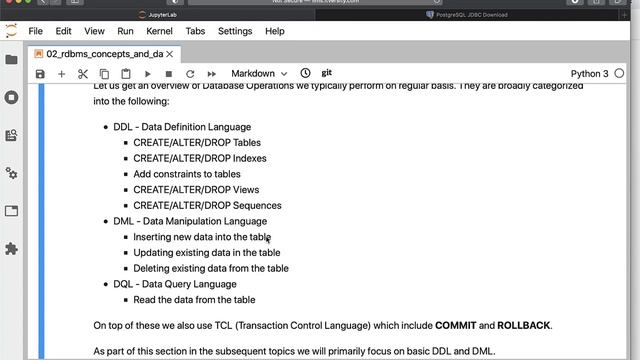Open the File Browser sidebar folder icon
640x360 pixels.
pyautogui.click(x=11, y=60)
